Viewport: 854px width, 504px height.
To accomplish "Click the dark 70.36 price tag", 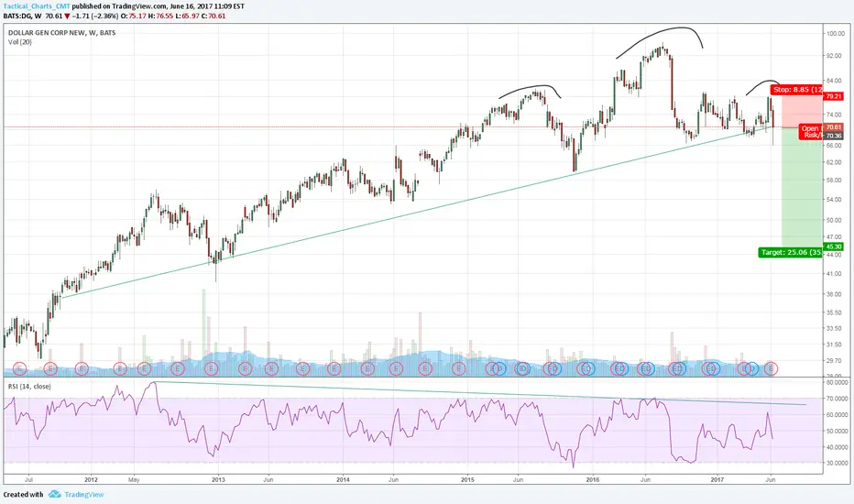I will 834,136.
